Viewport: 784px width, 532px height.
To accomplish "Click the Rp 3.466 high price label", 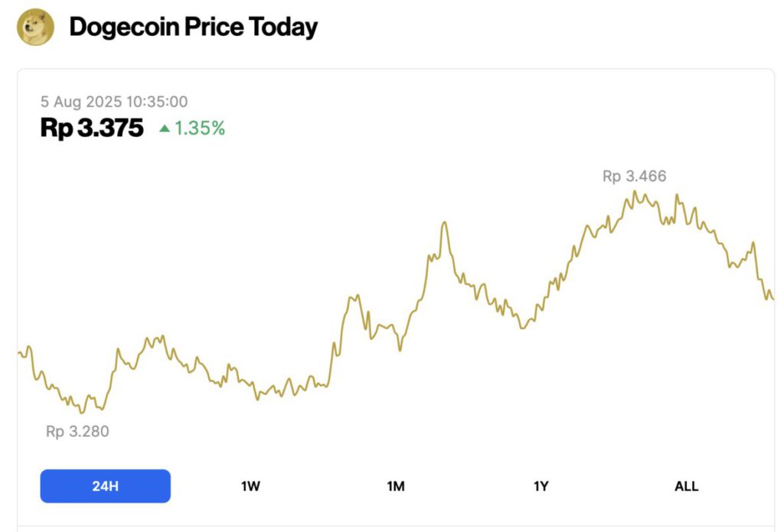I will click(634, 176).
